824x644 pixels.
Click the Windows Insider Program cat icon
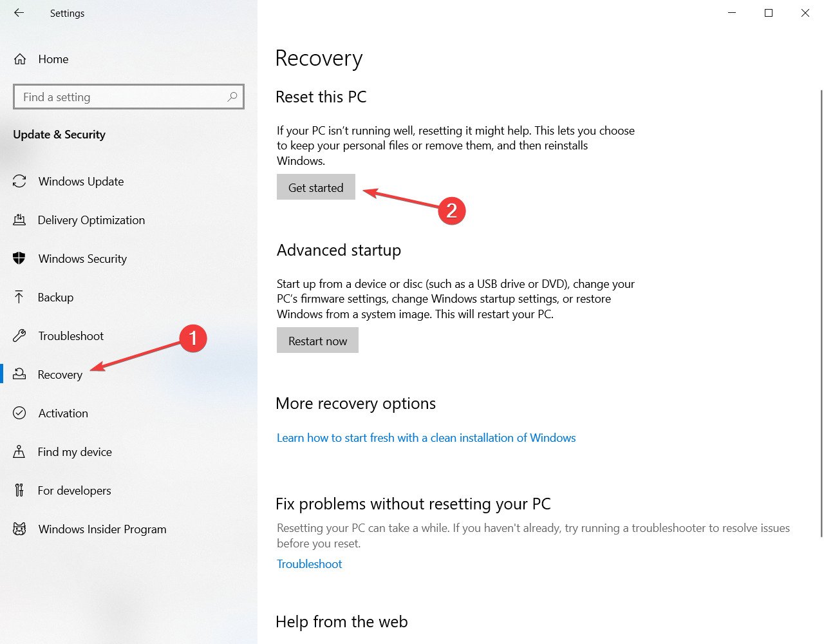tap(19, 529)
